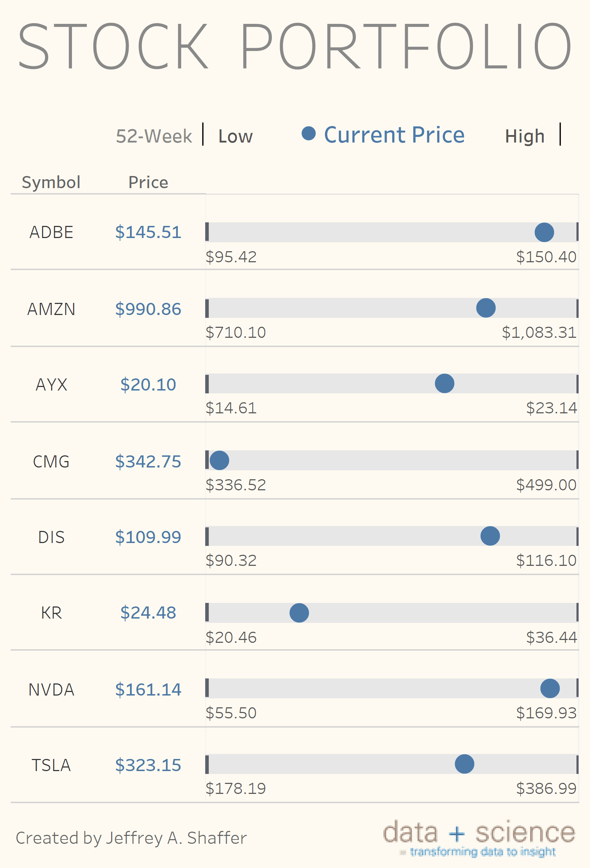This screenshot has height=868, width=590.
Task: Click the Created by Jeffrey A. Shaffer credit
Action: [x=131, y=838]
